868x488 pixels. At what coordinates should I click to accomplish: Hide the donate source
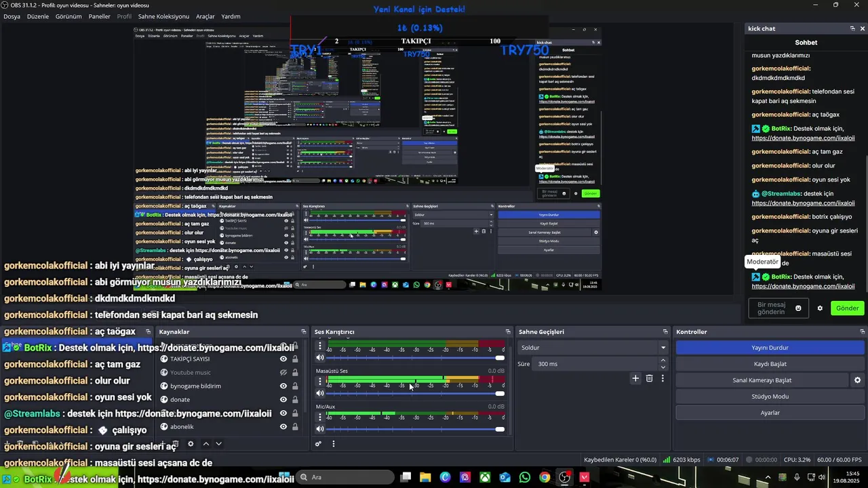pos(283,399)
